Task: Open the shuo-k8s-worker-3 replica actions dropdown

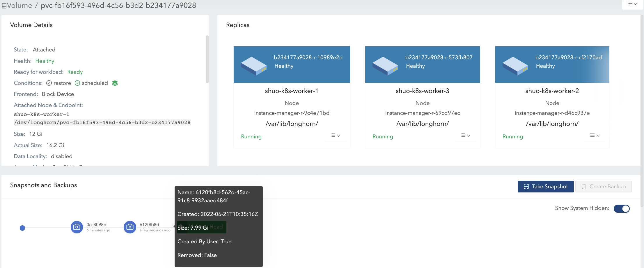Action: (x=465, y=135)
